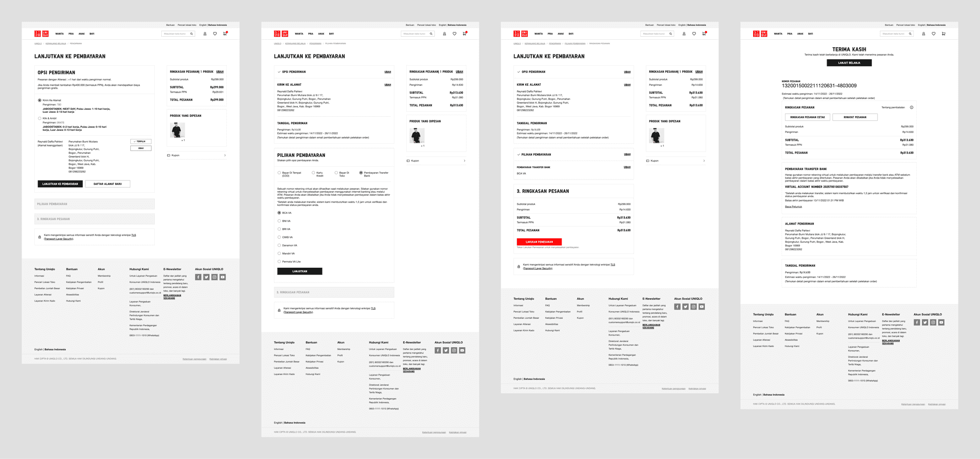Expand greyed 3. Ringkasan Pesanan on Opsi Pengiriman page

point(95,219)
